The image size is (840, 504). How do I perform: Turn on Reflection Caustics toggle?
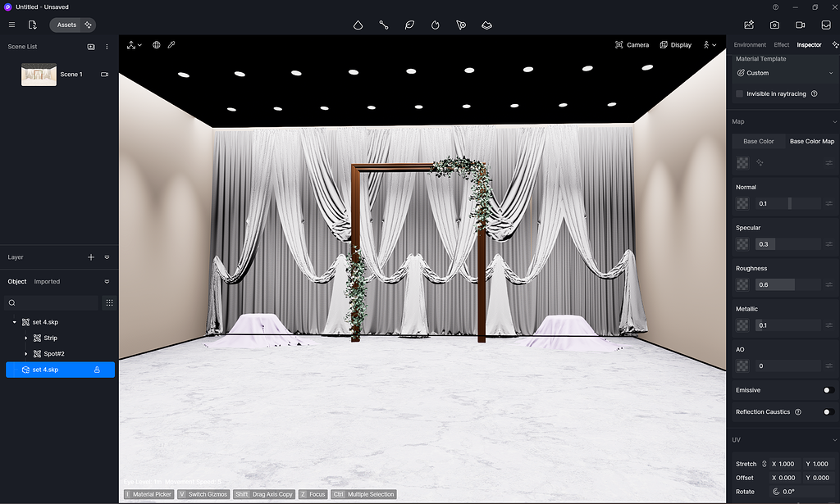[828, 412]
